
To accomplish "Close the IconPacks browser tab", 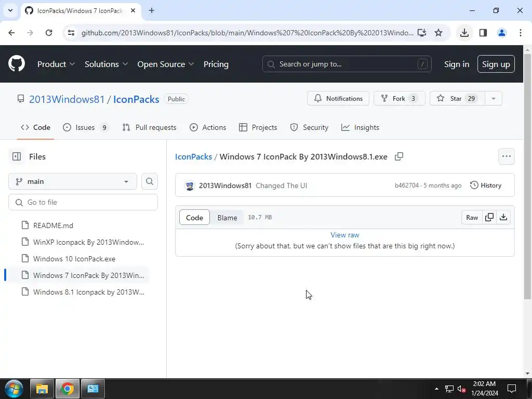I will [x=133, y=10].
